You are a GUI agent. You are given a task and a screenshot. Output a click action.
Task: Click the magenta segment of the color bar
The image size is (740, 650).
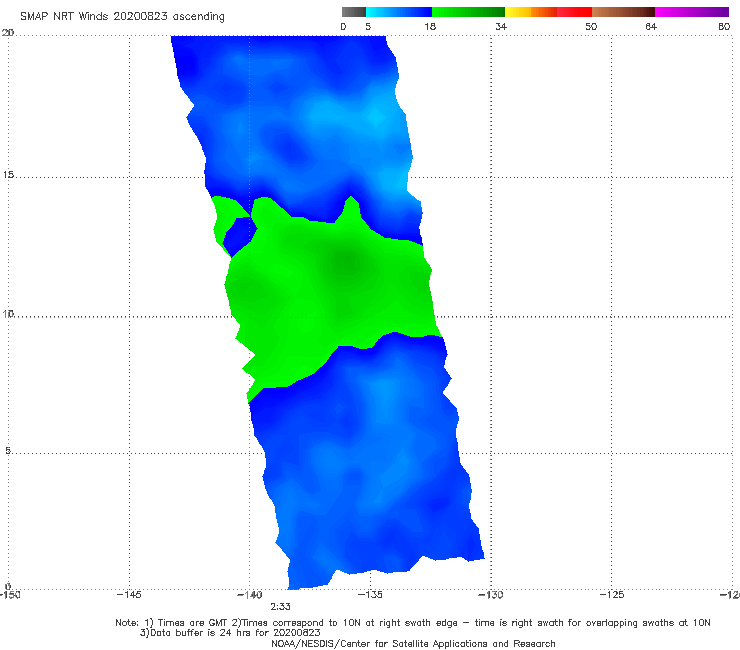tap(692, 12)
